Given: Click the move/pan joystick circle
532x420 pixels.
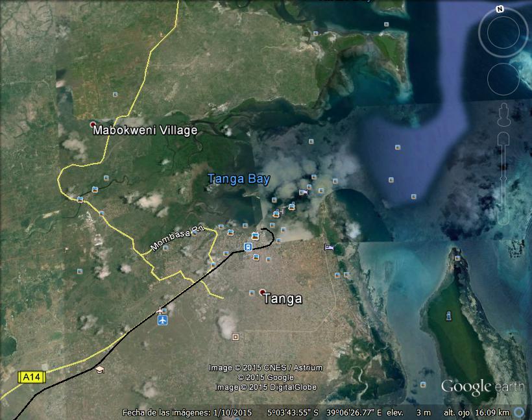Looking at the screenshot, I should coord(503,79).
